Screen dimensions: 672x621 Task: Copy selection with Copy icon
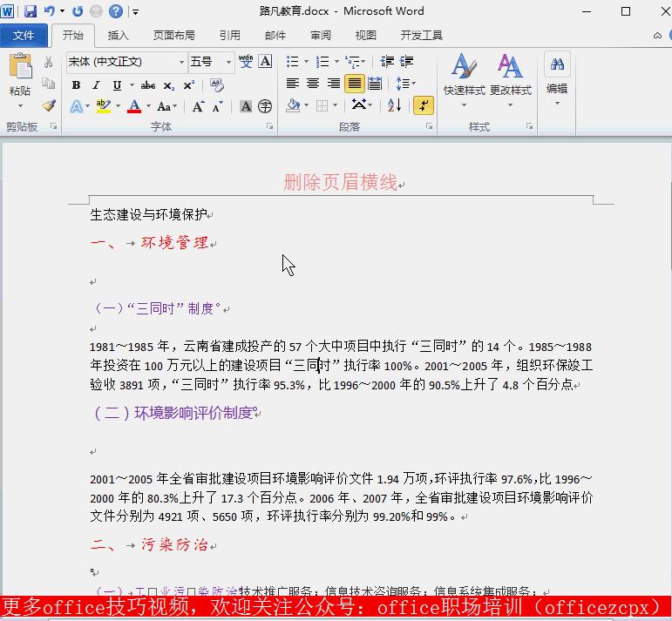coord(49,84)
